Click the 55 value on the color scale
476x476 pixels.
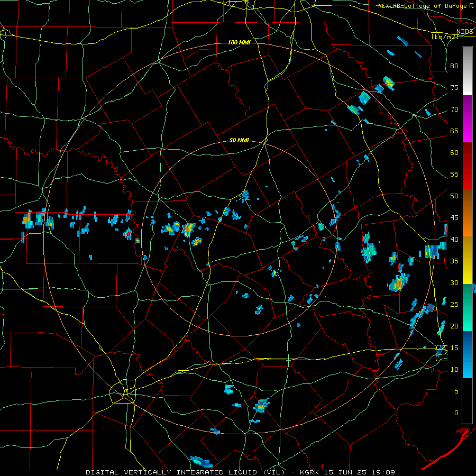tap(454, 174)
